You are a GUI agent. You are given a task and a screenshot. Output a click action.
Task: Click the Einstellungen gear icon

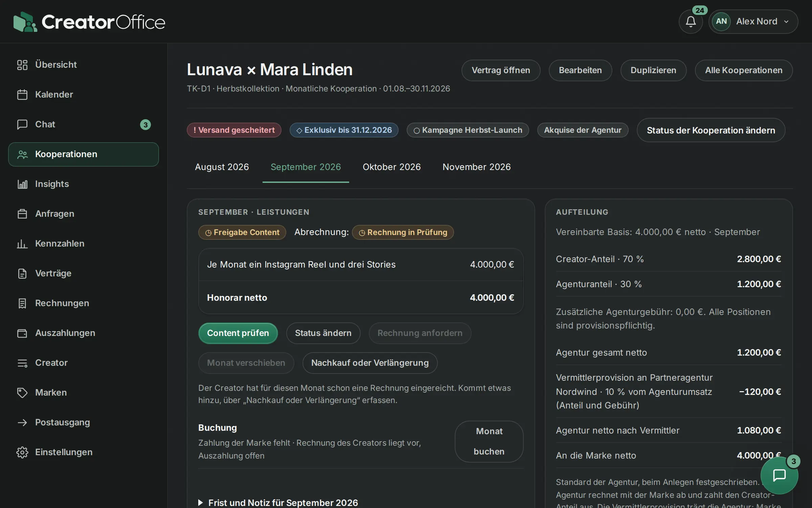click(x=22, y=452)
